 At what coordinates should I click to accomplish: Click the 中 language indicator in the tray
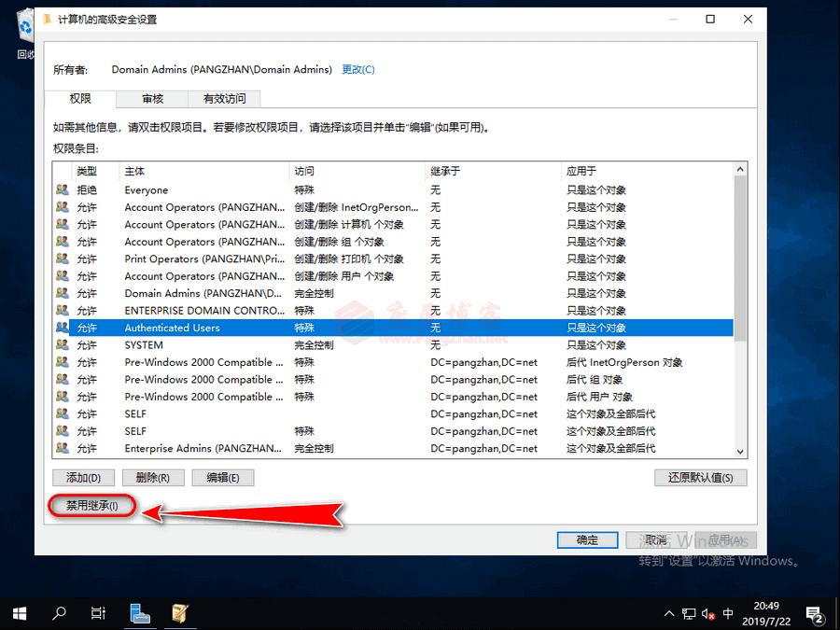(727, 613)
